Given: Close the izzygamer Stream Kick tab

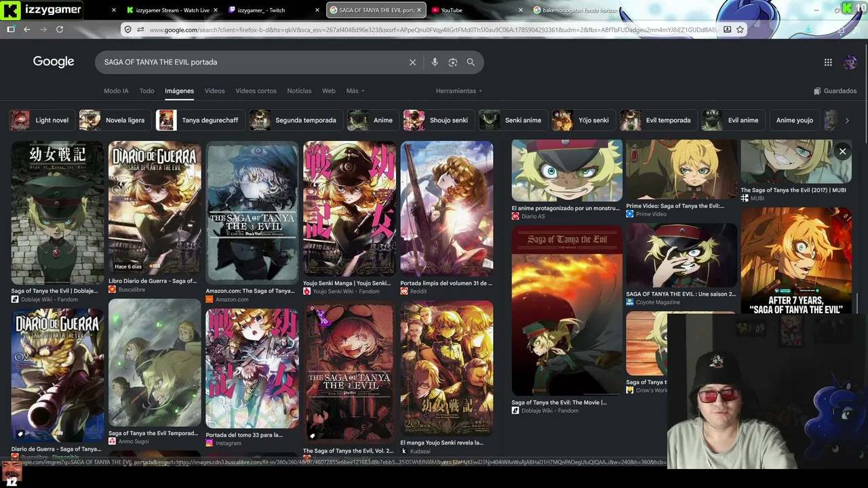Looking at the screenshot, I should click(216, 10).
